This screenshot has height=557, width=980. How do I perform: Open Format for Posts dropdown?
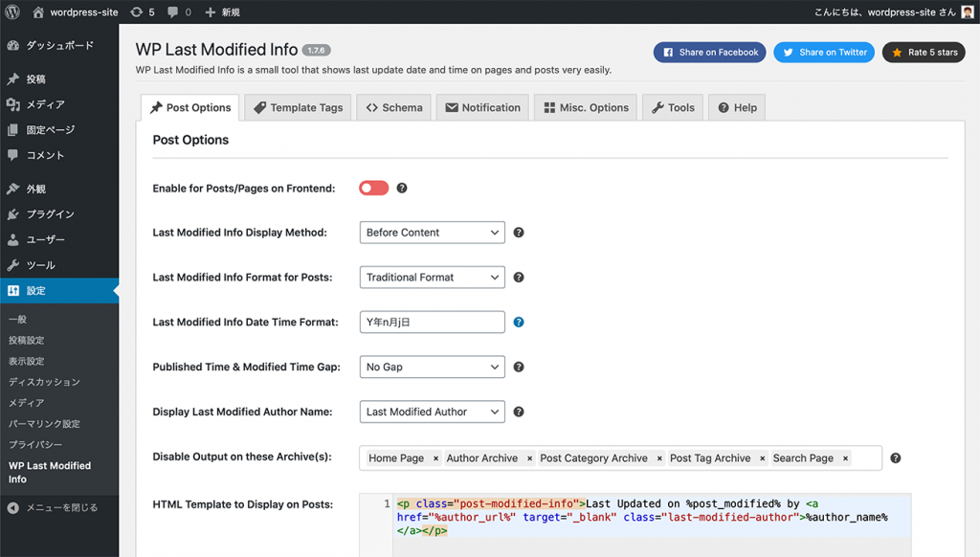(432, 278)
